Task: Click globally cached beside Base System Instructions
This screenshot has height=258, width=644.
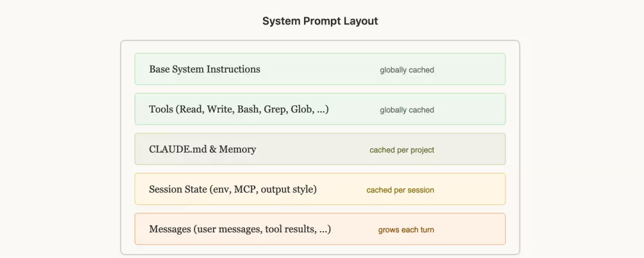Action: point(407,70)
